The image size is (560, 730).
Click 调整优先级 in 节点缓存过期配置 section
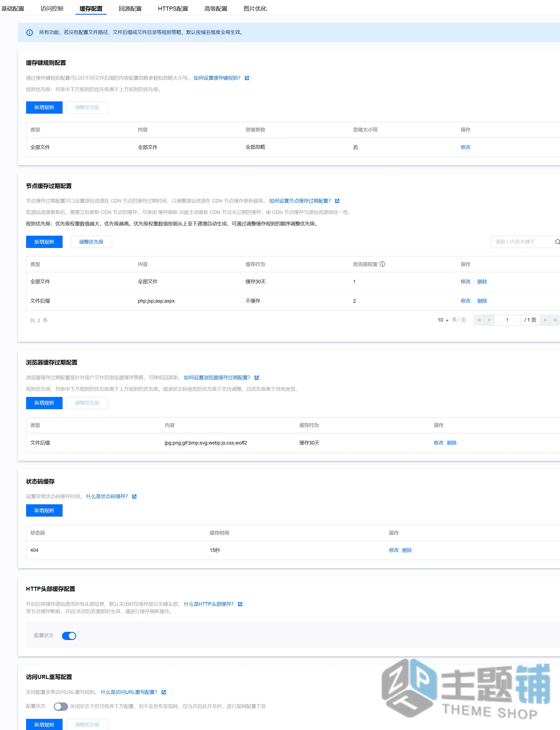coord(91,242)
